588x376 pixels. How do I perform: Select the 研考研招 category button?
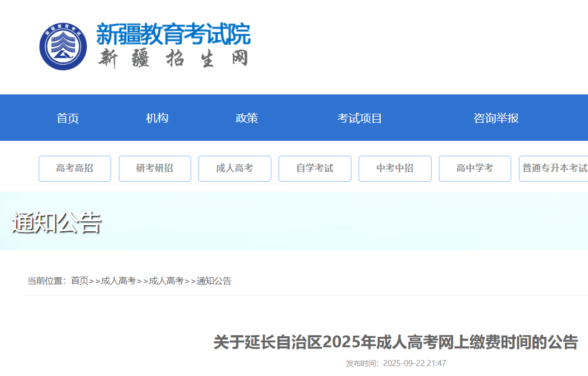point(155,168)
